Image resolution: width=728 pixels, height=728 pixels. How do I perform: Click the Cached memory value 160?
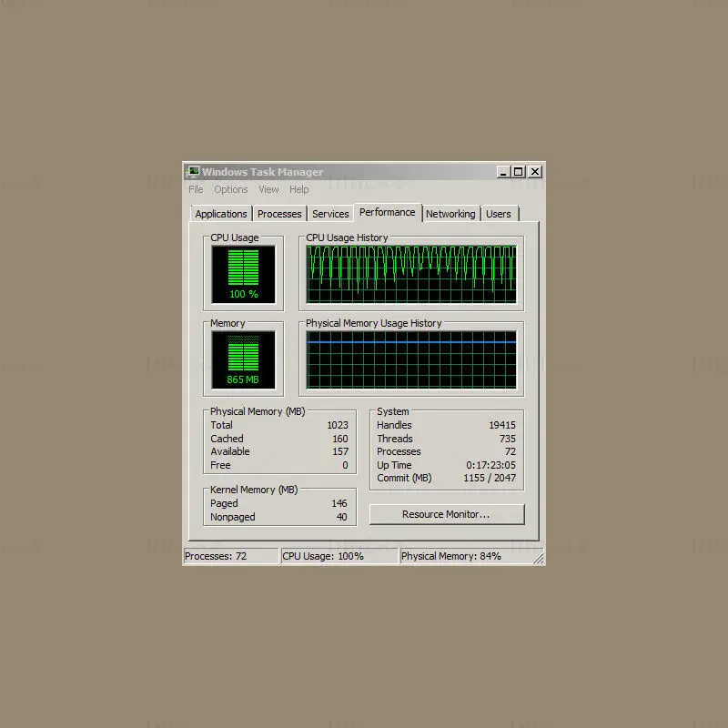pos(339,439)
